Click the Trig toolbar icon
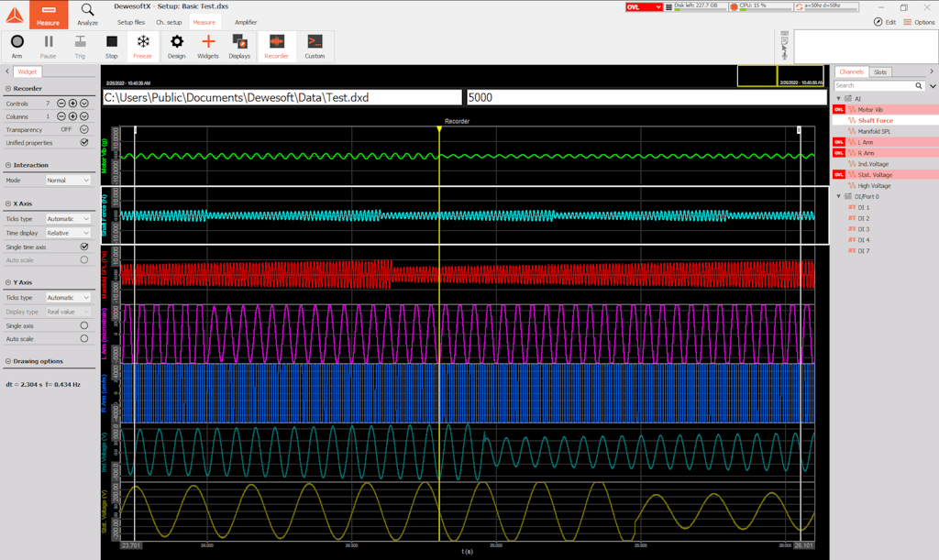 [80, 42]
